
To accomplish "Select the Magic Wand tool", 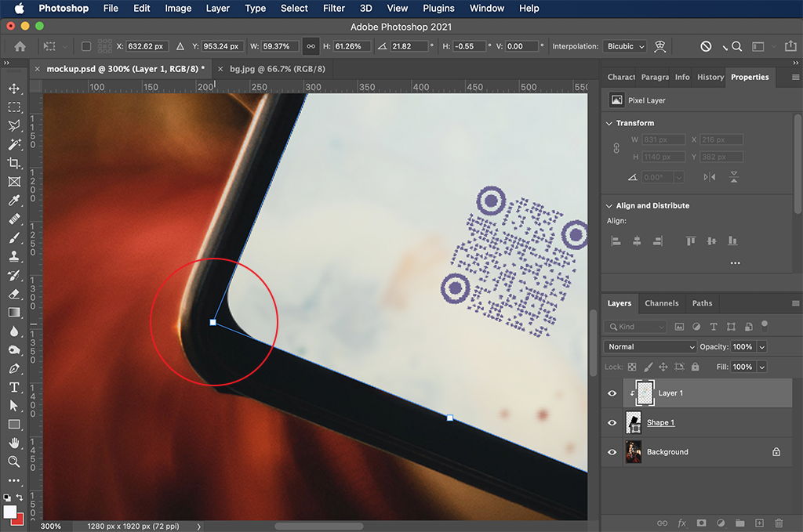I will point(14,144).
